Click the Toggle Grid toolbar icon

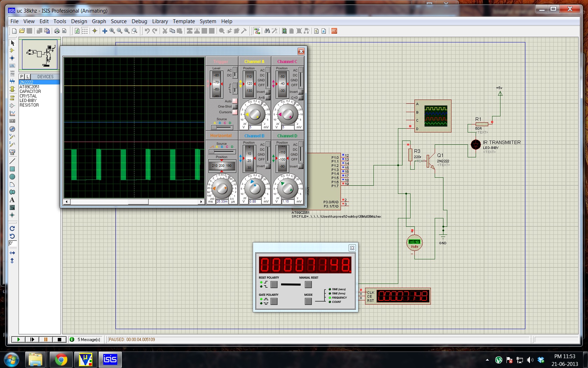[85, 31]
